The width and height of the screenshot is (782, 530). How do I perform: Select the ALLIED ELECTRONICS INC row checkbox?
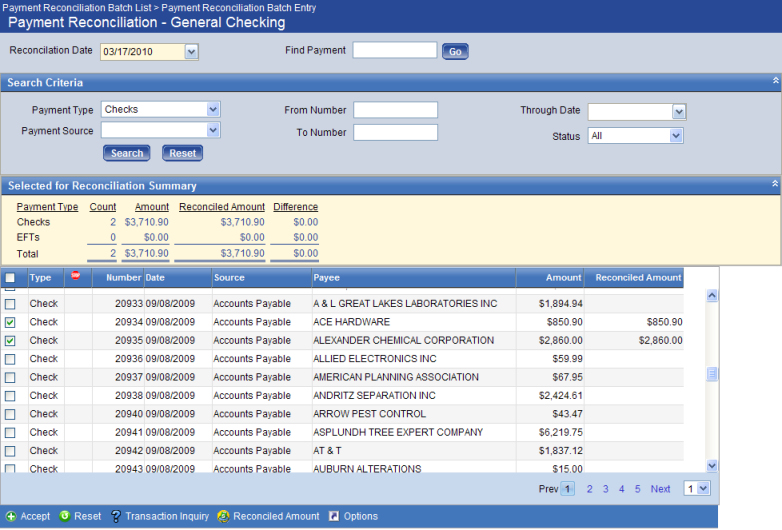click(10, 359)
